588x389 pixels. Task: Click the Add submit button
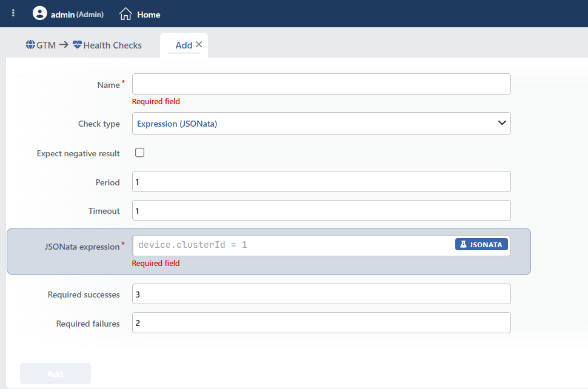click(56, 374)
